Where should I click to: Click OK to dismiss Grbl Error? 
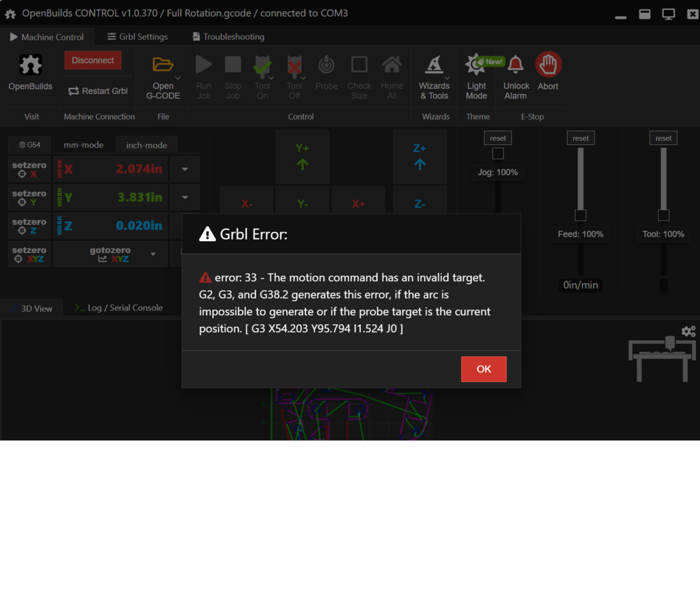tap(483, 369)
